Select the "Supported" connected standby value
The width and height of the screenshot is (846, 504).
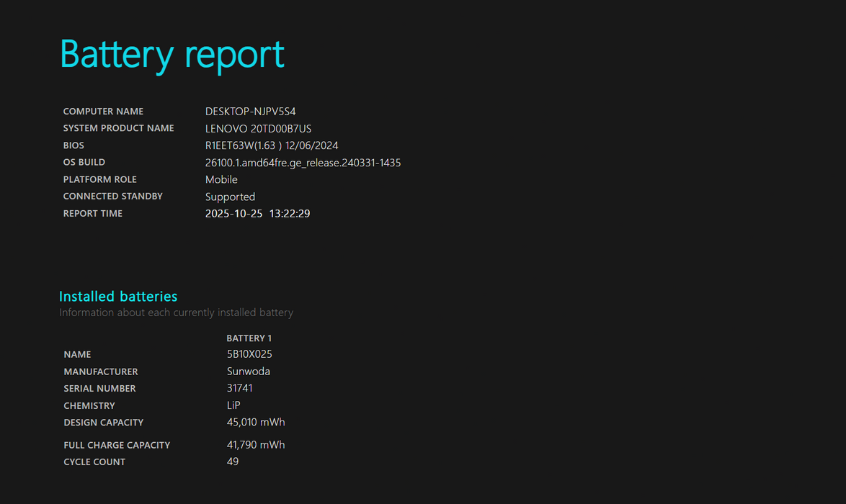point(230,197)
